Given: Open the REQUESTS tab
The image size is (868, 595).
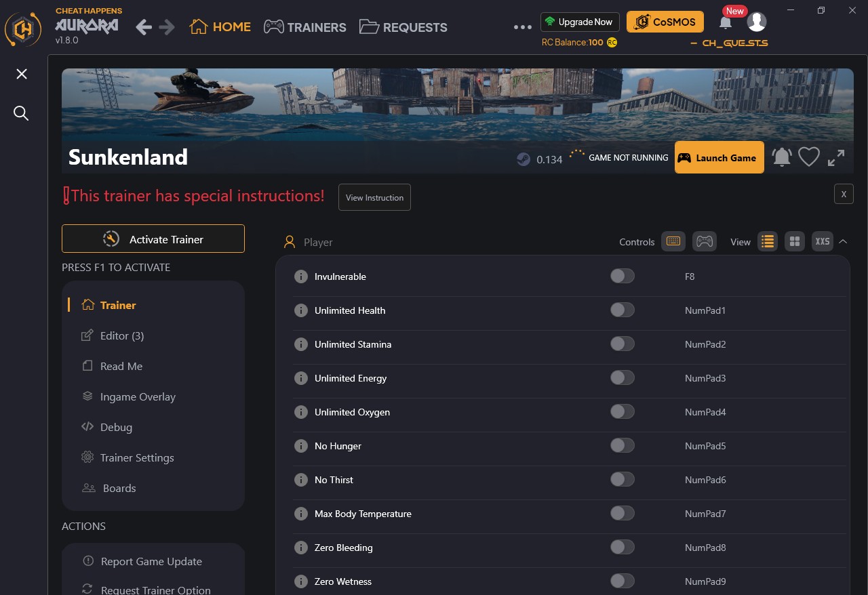Looking at the screenshot, I should pyautogui.click(x=403, y=27).
